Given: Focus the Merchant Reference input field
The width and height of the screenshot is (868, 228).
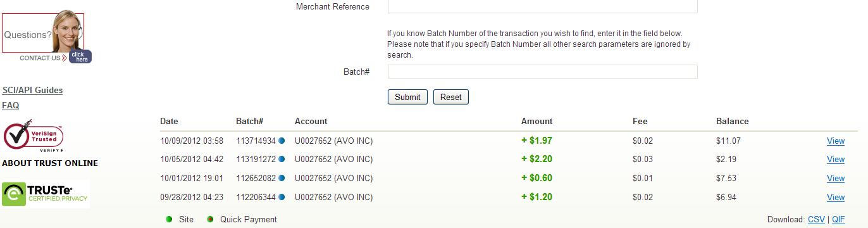Looking at the screenshot, I should (543, 6).
